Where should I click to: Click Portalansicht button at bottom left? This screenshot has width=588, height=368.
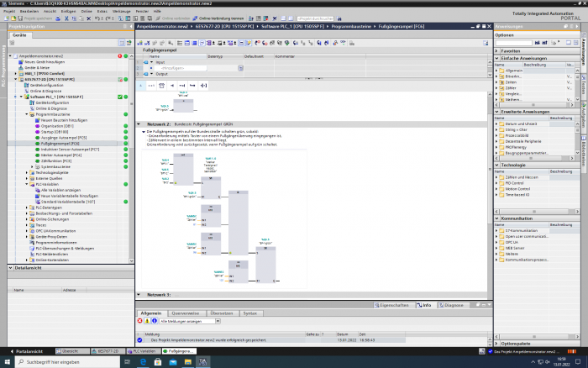[28, 351]
